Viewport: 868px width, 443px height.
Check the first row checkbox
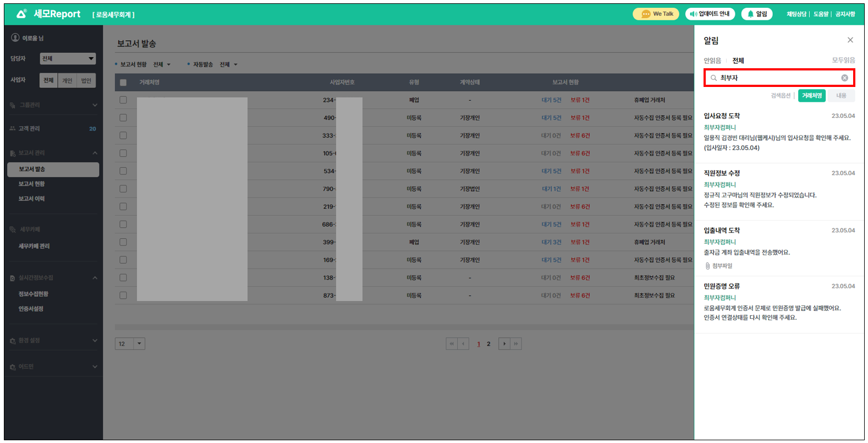pos(123,100)
